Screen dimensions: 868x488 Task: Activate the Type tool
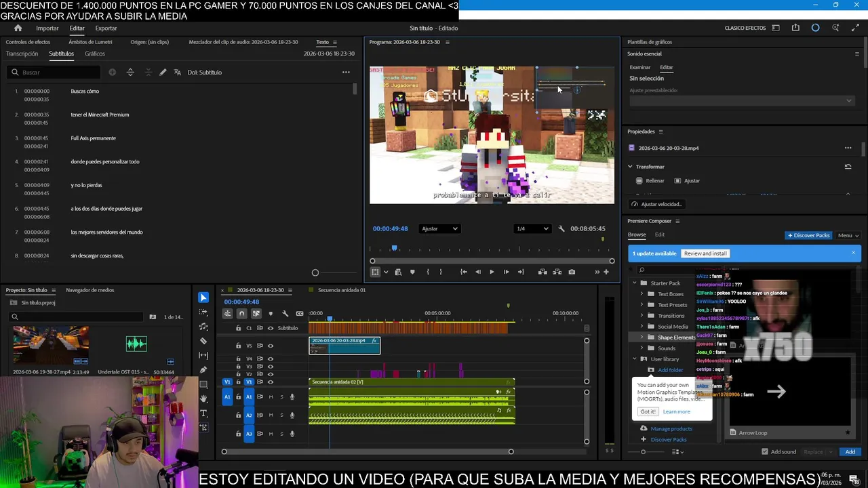coord(203,413)
